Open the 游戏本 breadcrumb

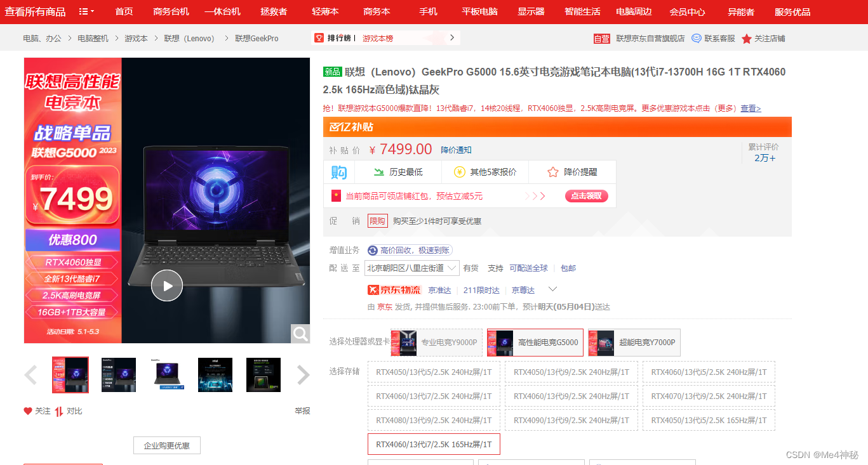[x=136, y=39]
